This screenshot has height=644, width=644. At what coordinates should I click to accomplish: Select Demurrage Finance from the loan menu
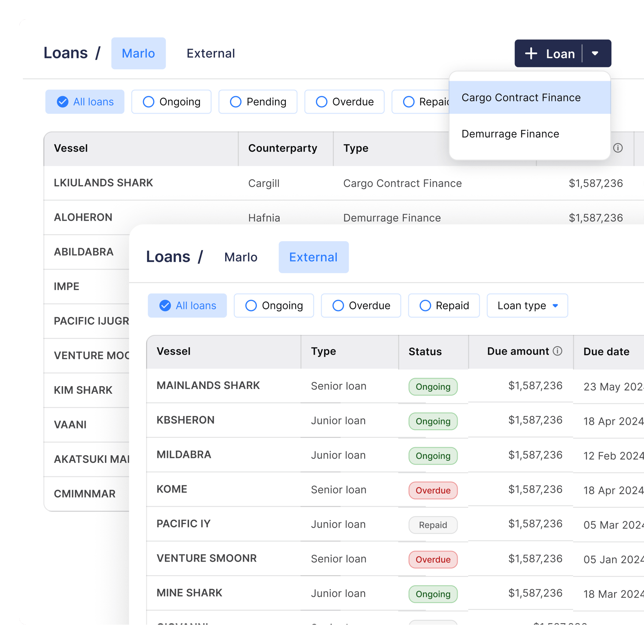pyautogui.click(x=530, y=134)
